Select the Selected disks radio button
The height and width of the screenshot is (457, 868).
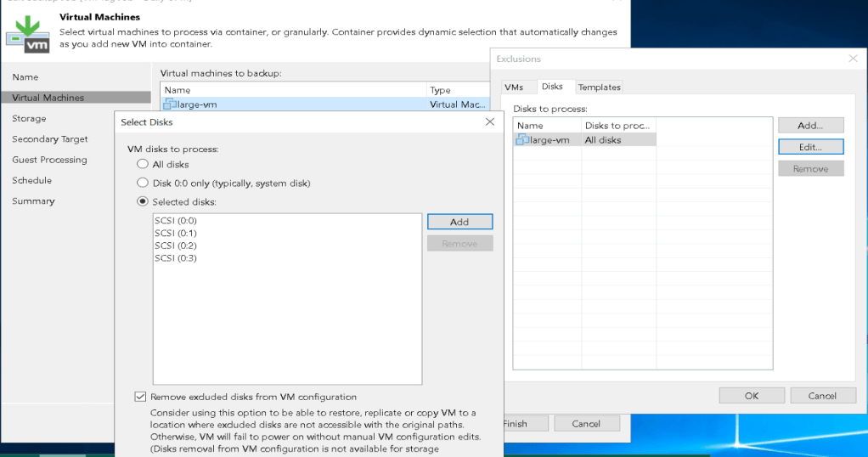(143, 202)
